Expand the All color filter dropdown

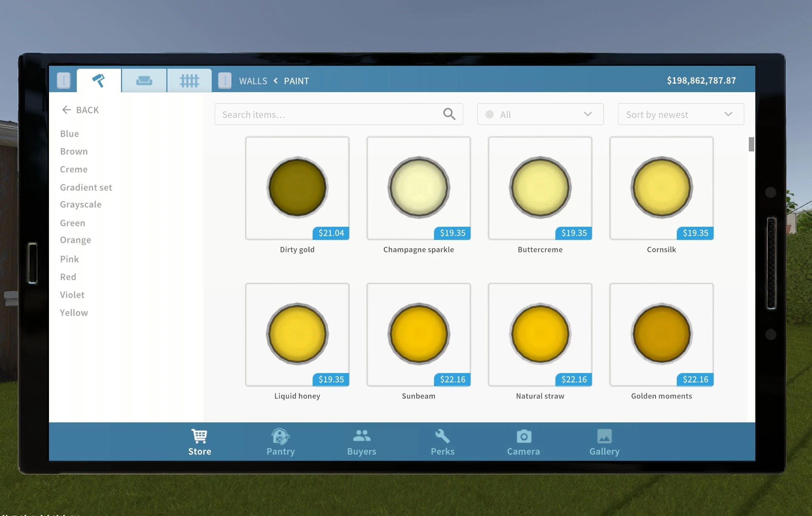point(540,114)
